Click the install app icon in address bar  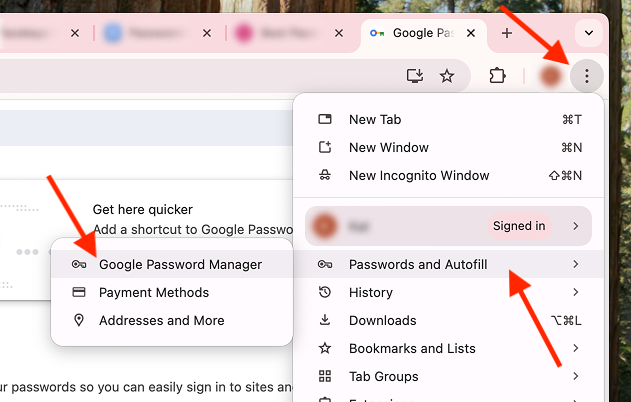pos(415,76)
